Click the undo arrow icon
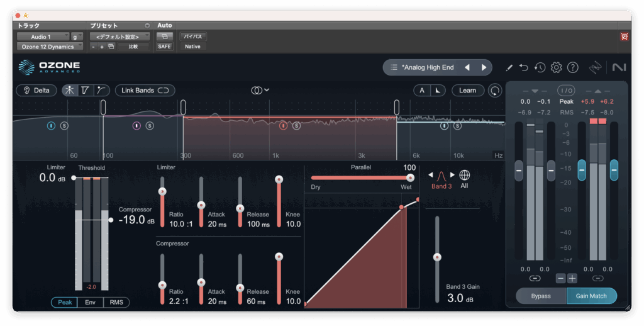 pyautogui.click(x=524, y=67)
